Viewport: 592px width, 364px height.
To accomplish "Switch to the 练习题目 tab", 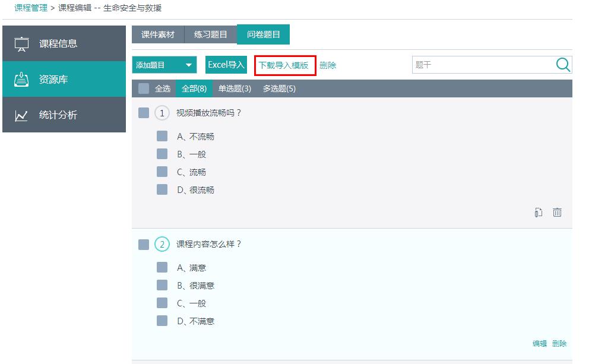I will [x=211, y=35].
